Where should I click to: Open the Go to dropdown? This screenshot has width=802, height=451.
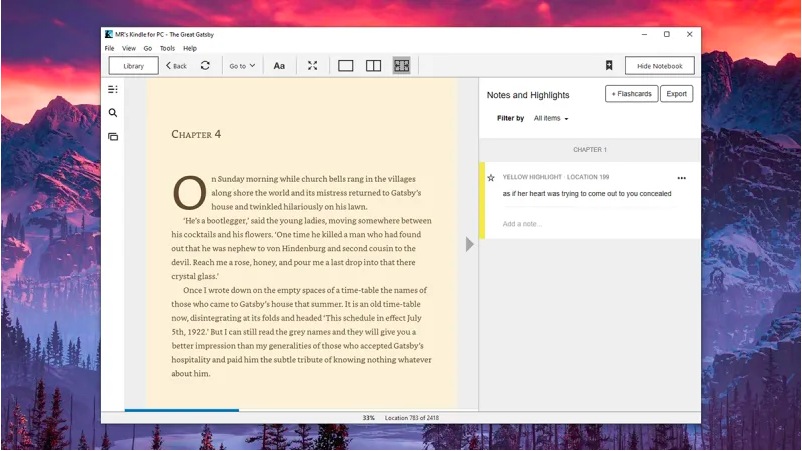pyautogui.click(x=242, y=66)
